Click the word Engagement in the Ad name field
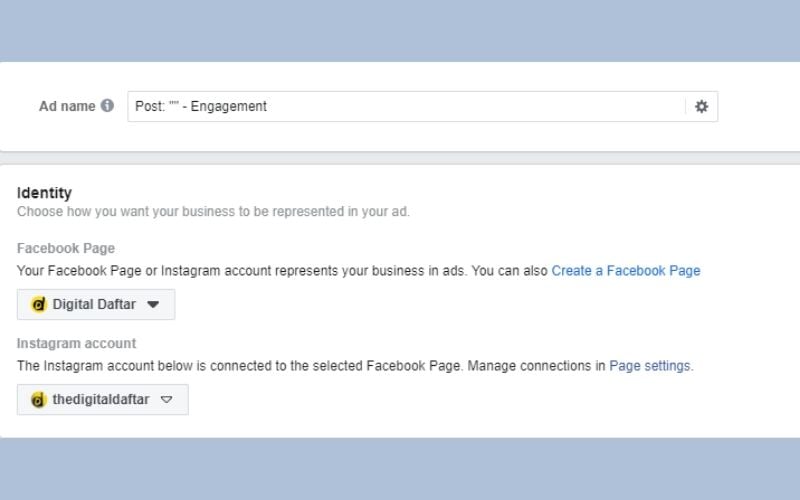800x500 pixels. tap(234, 106)
